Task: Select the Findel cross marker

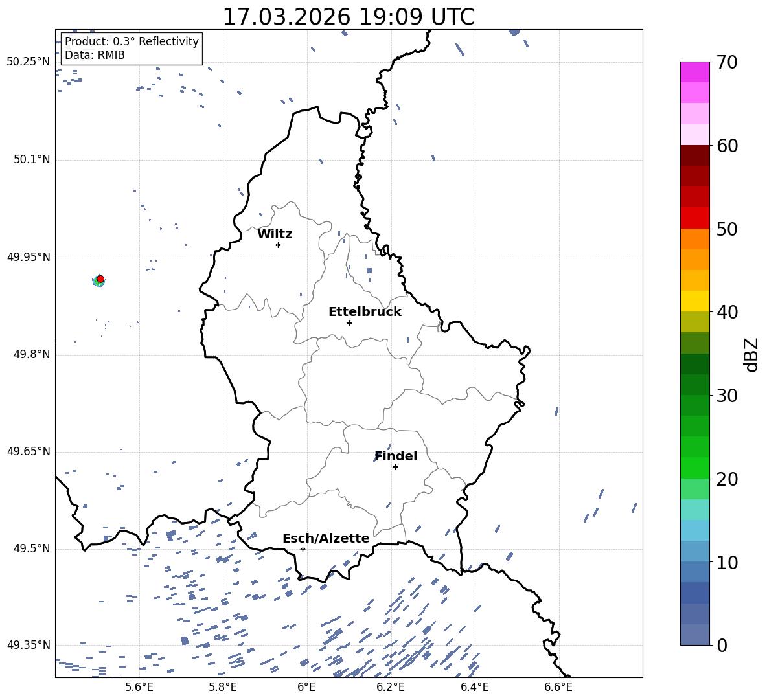Action: [395, 468]
